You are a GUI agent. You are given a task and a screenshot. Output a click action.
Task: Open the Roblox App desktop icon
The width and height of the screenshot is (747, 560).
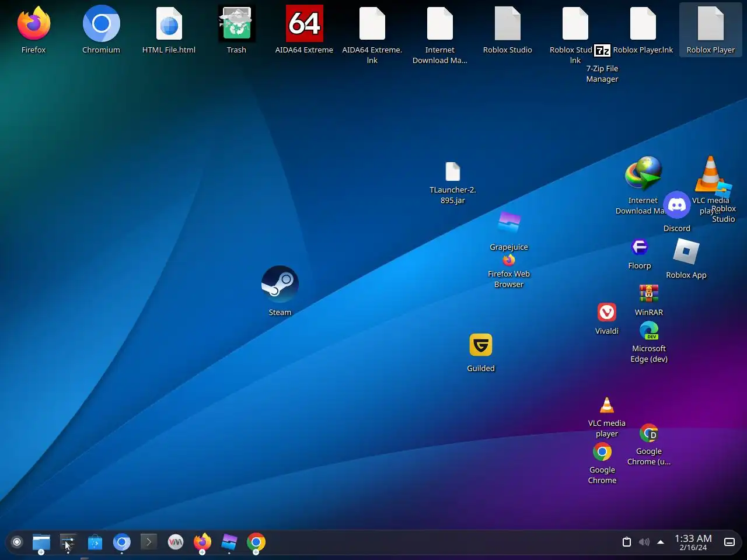tap(686, 251)
